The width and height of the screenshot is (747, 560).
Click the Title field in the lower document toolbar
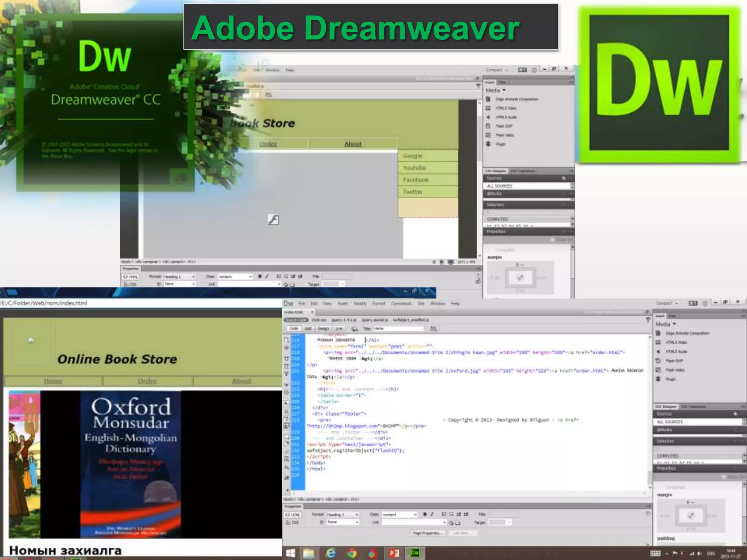point(398,328)
